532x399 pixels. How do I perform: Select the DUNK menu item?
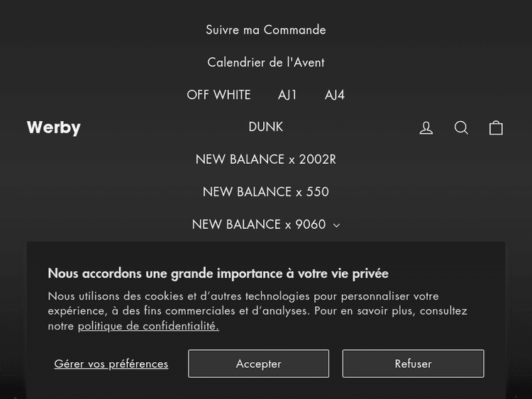[x=266, y=127]
